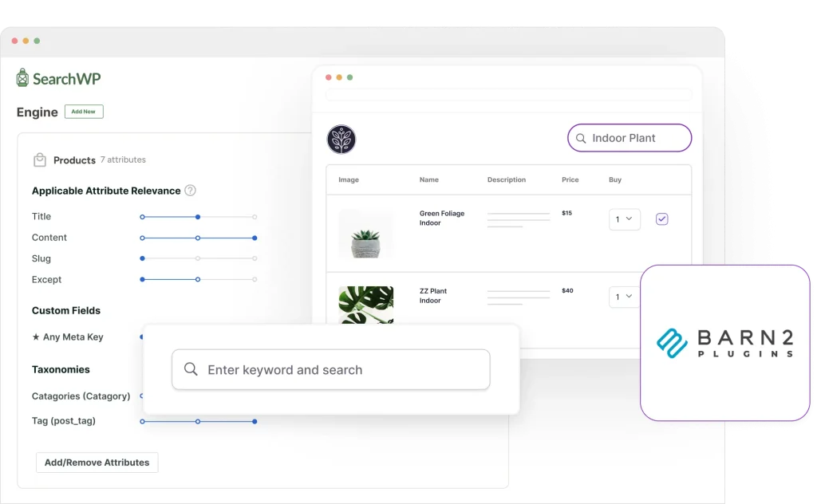Click the Green Foliage Indoor product name
This screenshot has width=817, height=504.
coord(442,219)
